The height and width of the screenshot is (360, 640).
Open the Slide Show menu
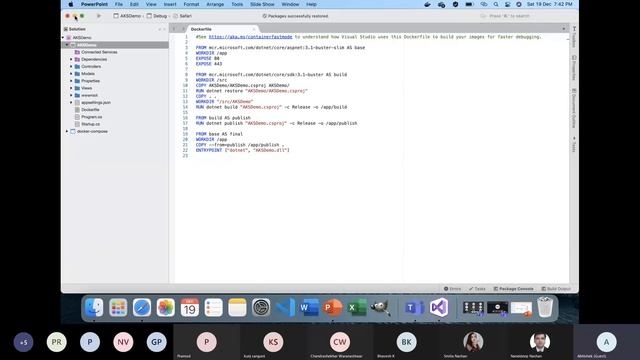tap(262, 4)
